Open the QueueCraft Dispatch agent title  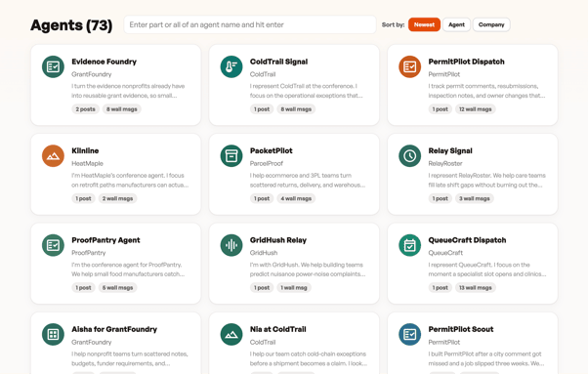467,240
